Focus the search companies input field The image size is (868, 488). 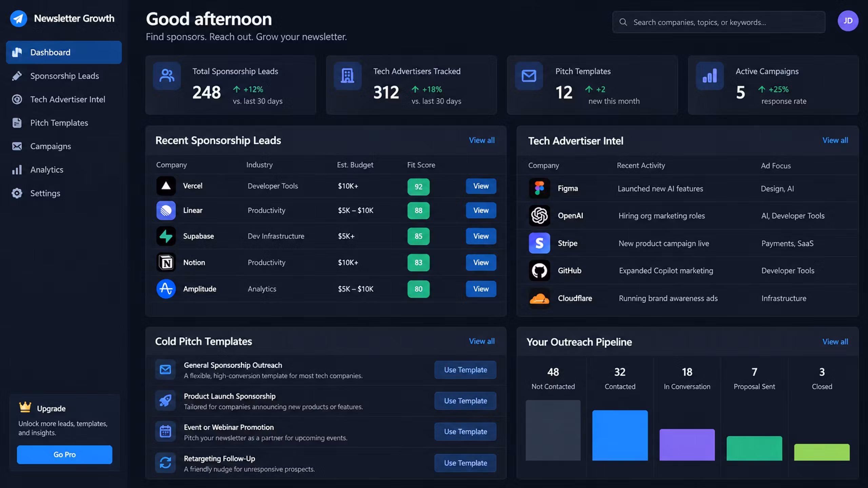coord(719,22)
